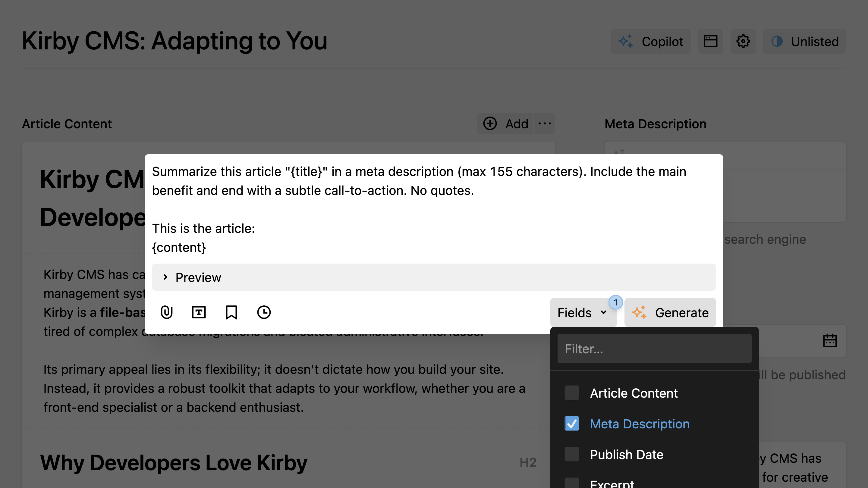Uncheck the Meta Description field

click(571, 424)
